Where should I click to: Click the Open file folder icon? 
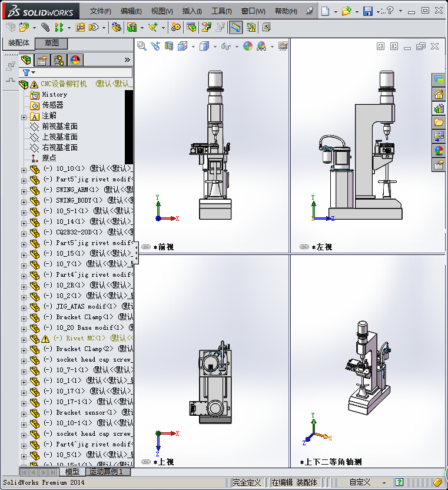point(346,11)
